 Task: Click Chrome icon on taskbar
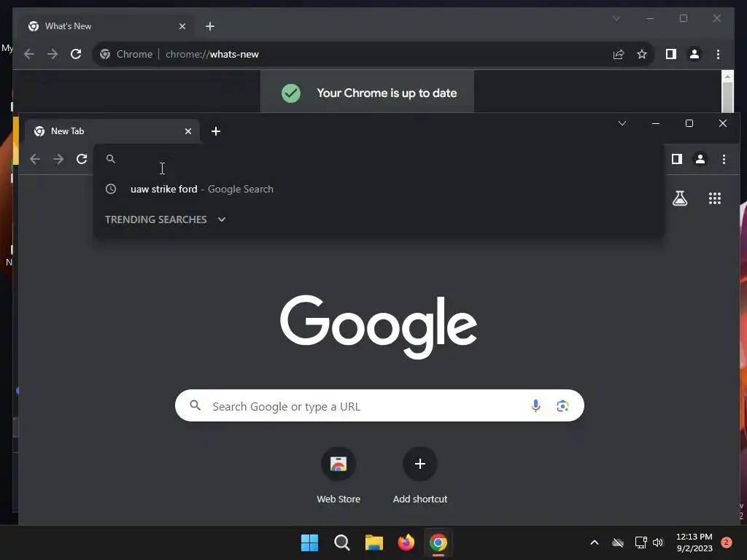438,542
